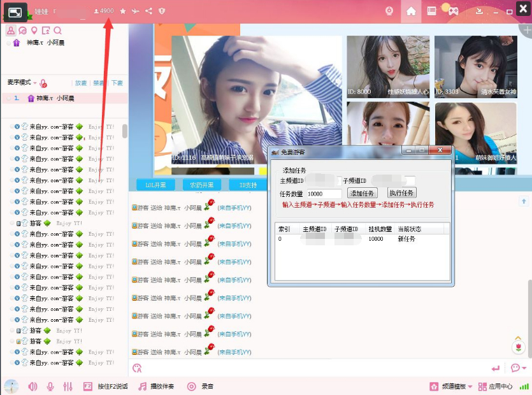Open the video thumbnail labeled ID: 3303
Screen dimensions: 532x395
476,67
